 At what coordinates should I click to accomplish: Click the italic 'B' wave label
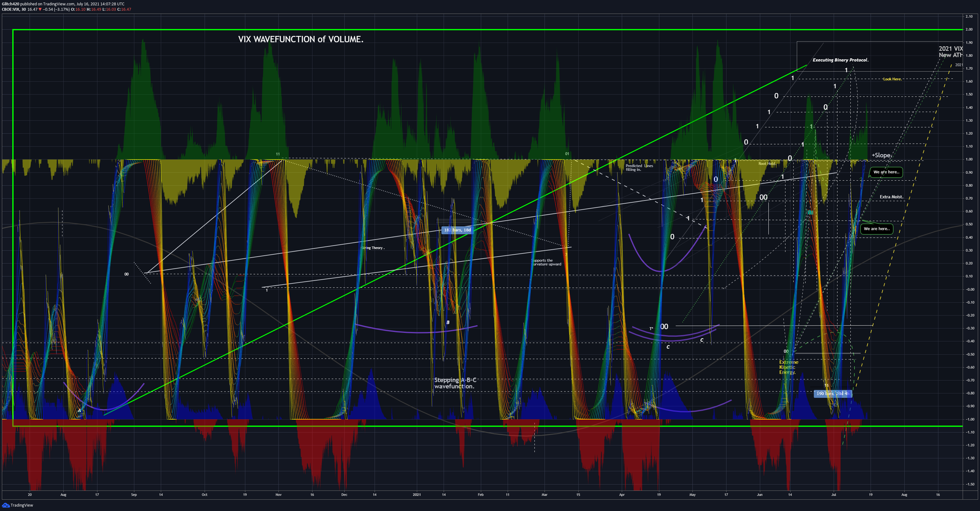coord(448,322)
